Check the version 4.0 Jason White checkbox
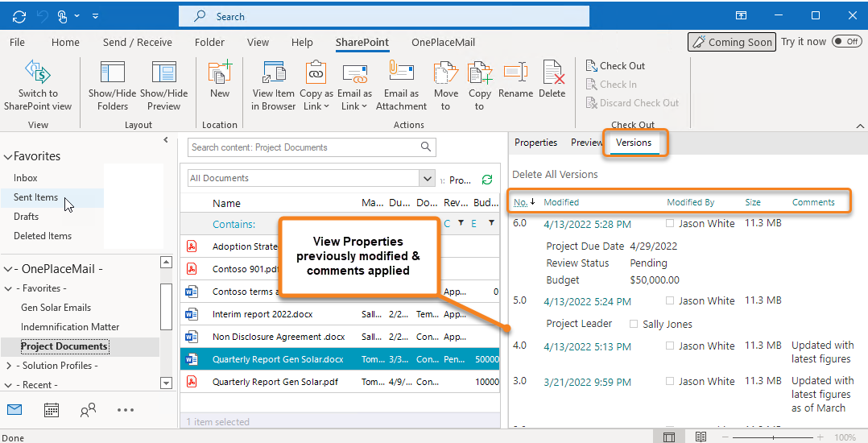Viewport: 868px width, 443px height. (x=670, y=346)
